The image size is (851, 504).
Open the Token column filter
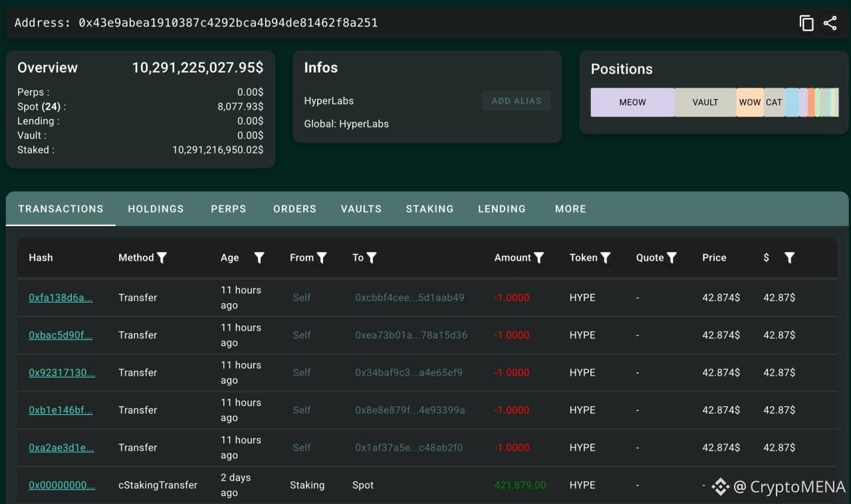pos(606,258)
